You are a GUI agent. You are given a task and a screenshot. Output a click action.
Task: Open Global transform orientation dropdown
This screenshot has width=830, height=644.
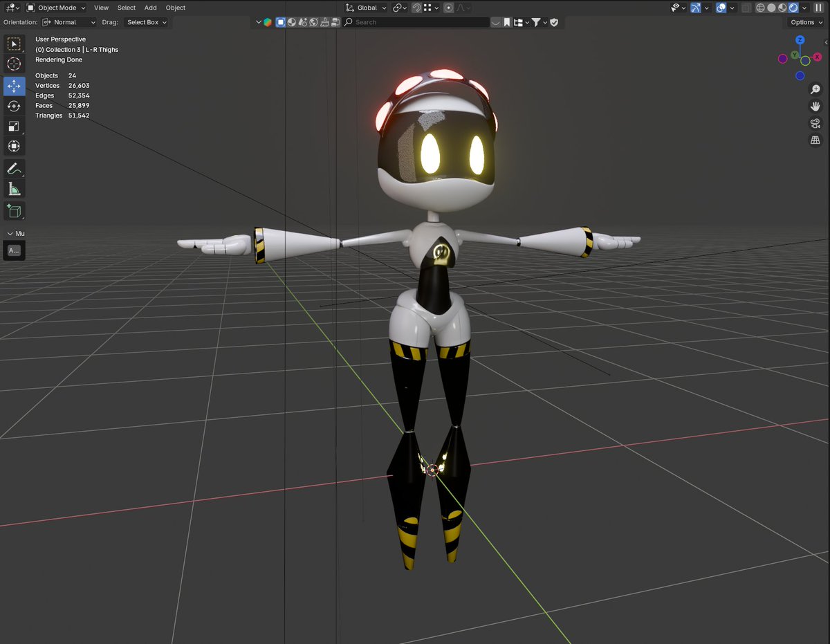(x=366, y=8)
